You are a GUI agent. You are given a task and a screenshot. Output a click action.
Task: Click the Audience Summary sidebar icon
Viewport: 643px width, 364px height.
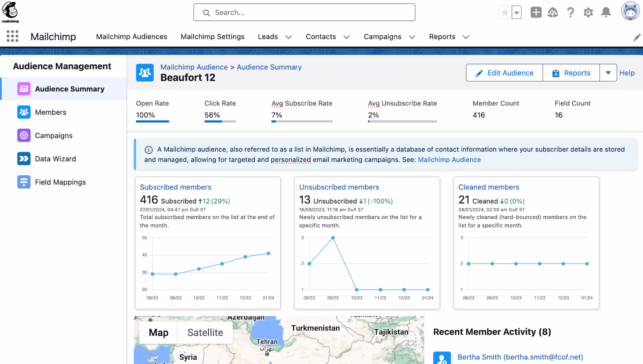tap(24, 89)
